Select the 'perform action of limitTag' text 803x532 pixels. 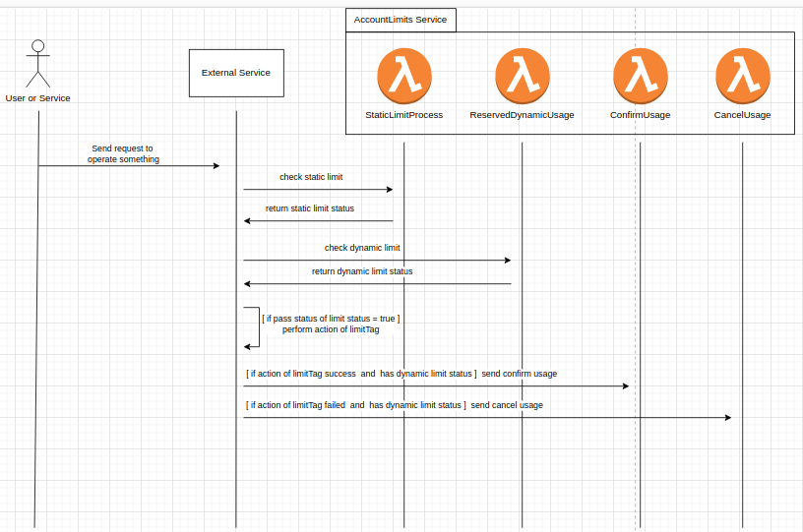point(331,329)
